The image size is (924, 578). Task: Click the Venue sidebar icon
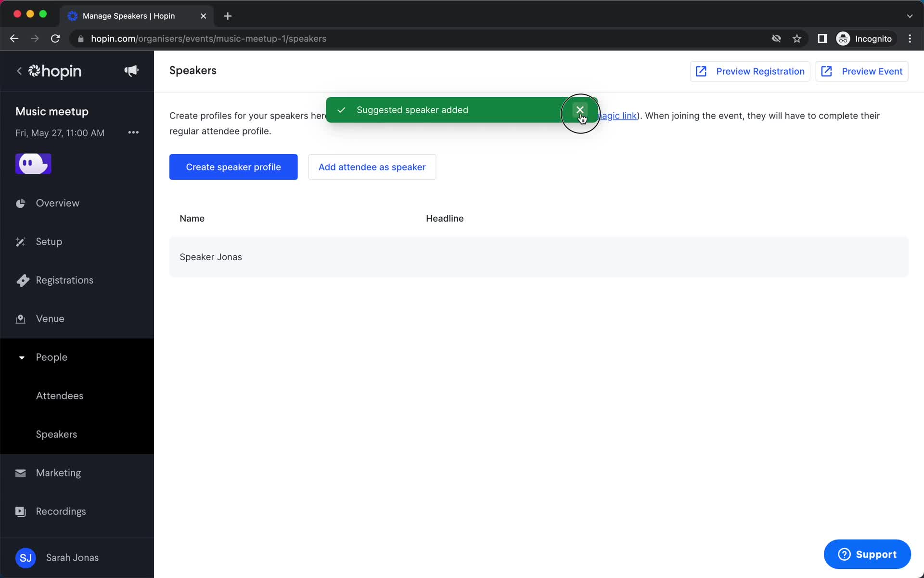[x=20, y=318]
